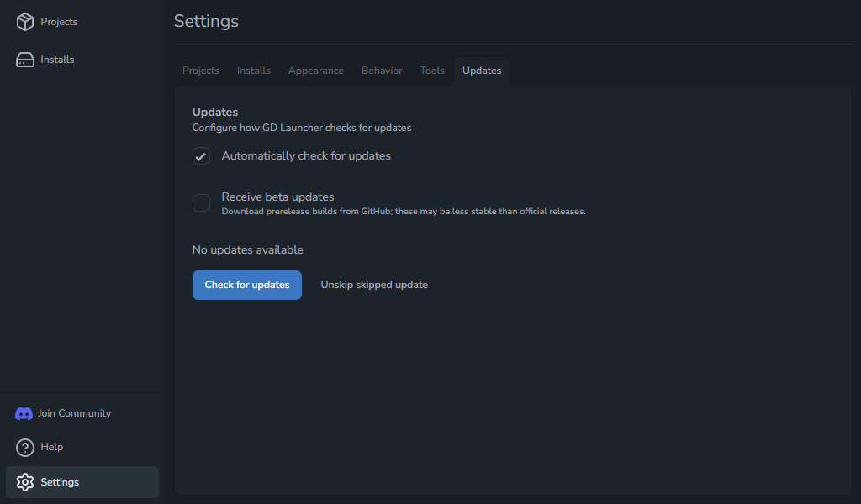Image resolution: width=861 pixels, height=504 pixels.
Task: Click the 'Receive beta updates' label text
Action: click(x=277, y=197)
